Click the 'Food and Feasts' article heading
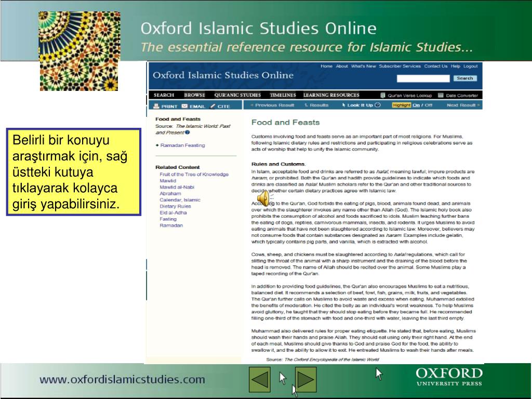The width and height of the screenshot is (532, 399). [x=285, y=123]
